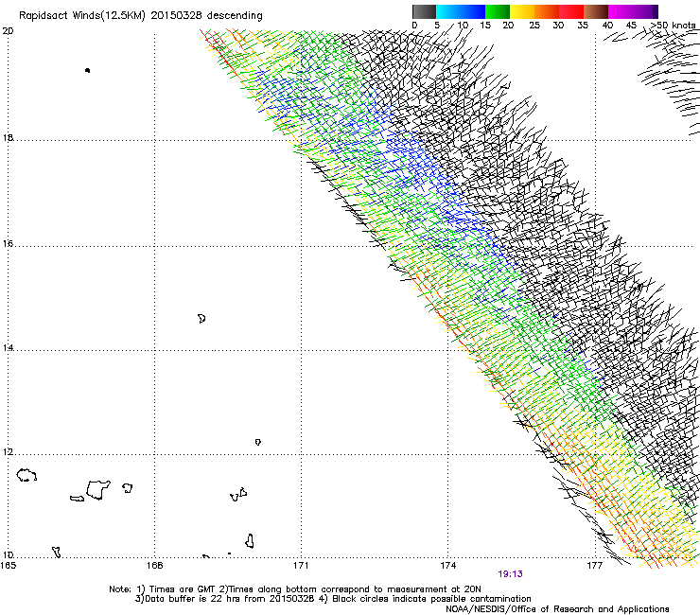Click the tiny island outline near 12N 170E

pyautogui.click(x=258, y=442)
